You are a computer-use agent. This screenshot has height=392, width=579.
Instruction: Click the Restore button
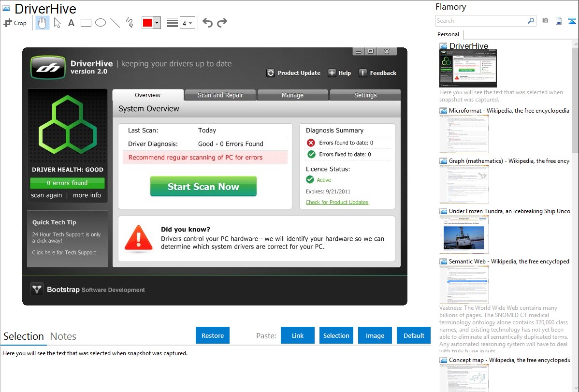tap(213, 335)
